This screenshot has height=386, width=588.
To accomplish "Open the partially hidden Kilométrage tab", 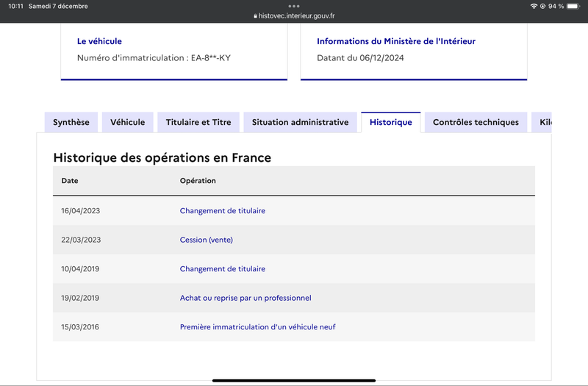I will coord(542,122).
